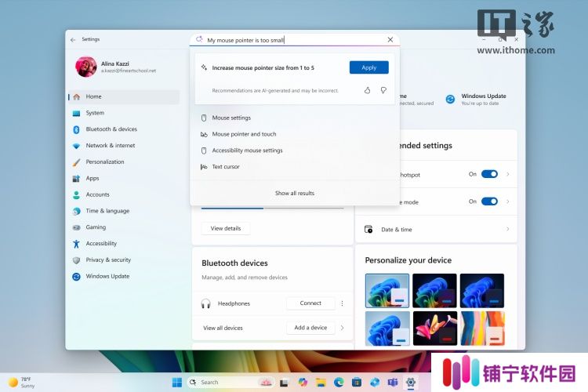Open Copilot from taskbar
Screen dimensions: 588x392
[303, 383]
